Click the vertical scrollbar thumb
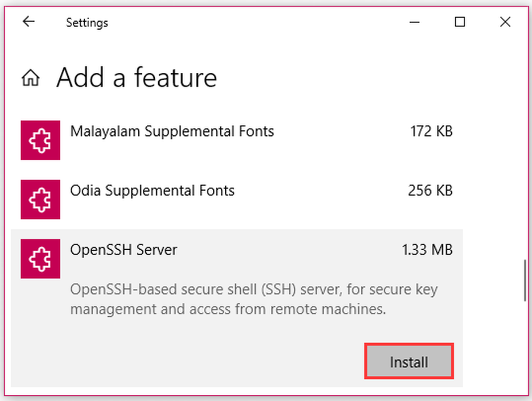Viewport: 532px width, 401px height. coord(525,280)
